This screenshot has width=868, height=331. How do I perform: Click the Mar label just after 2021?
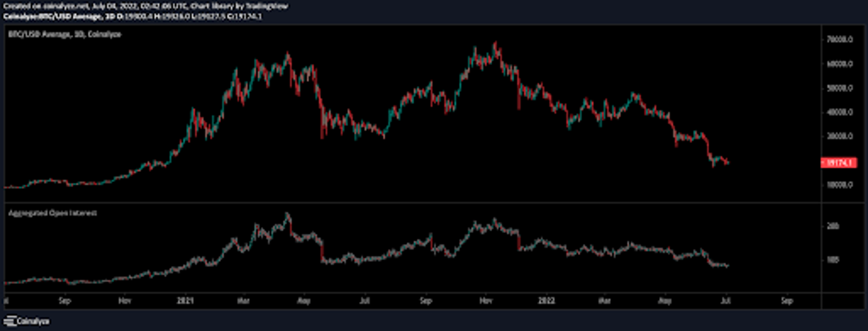click(243, 301)
